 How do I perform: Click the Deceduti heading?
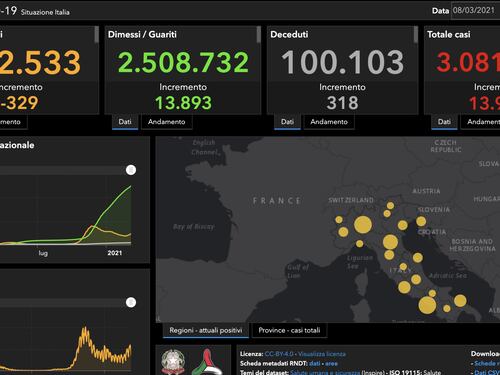[289, 34]
